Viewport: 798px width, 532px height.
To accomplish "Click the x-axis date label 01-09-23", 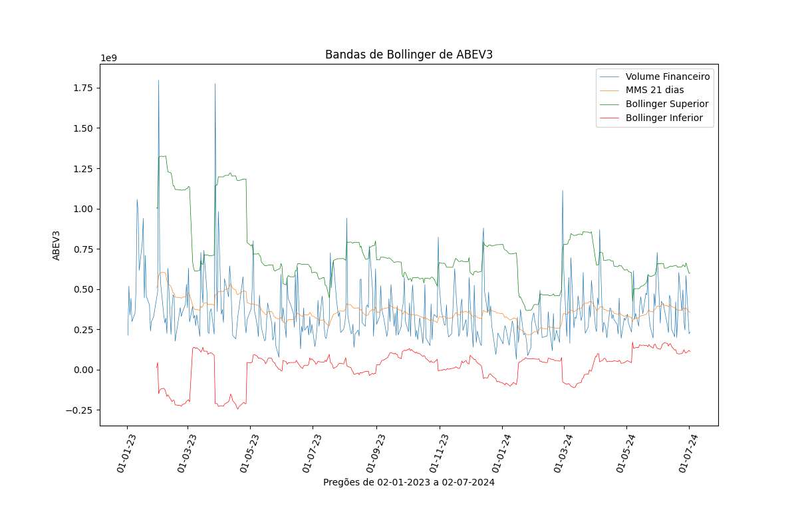I will (376, 453).
